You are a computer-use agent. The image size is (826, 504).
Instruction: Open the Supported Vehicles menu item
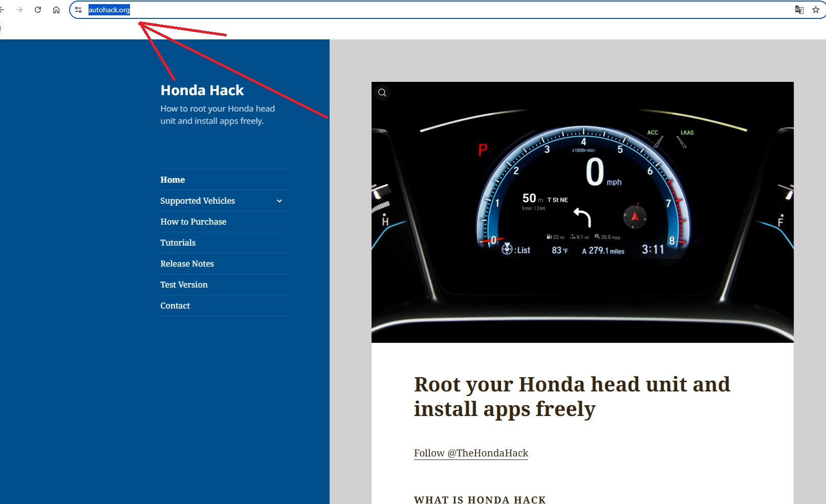[198, 201]
